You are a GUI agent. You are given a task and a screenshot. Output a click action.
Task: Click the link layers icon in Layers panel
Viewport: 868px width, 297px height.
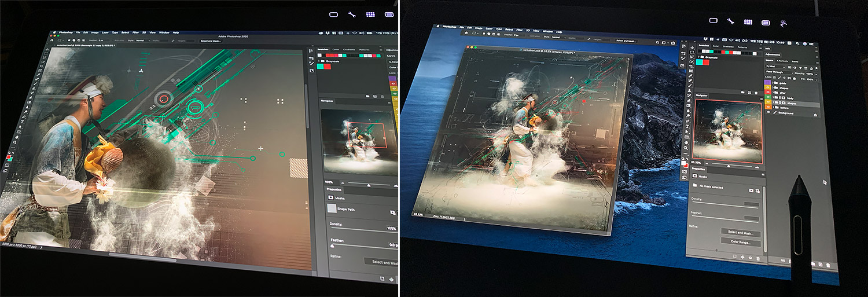[x=782, y=261]
